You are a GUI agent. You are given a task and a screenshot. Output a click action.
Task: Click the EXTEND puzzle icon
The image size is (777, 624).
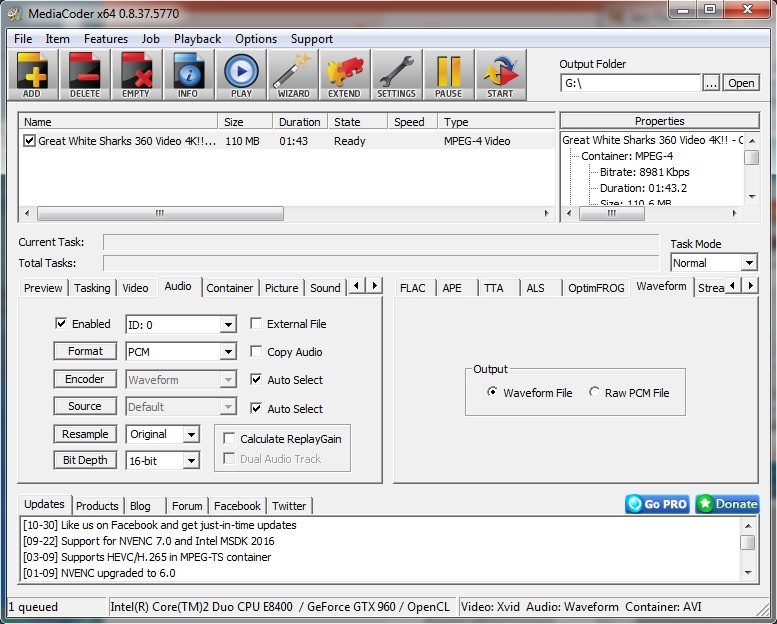coord(344,75)
